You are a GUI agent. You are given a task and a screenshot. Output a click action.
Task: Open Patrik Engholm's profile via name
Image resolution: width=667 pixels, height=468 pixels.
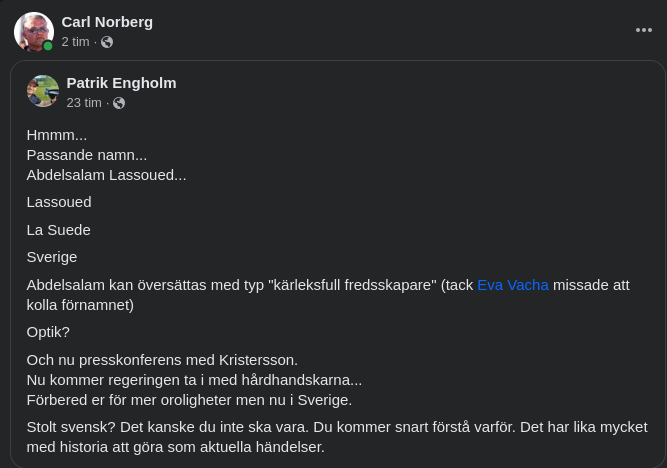(121, 82)
